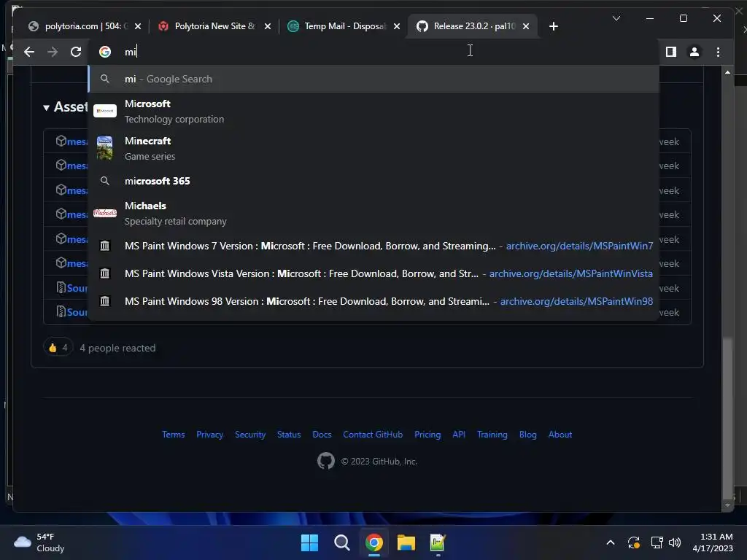Click the browser forward arrow
This screenshot has height=560, width=747.
pos(53,52)
